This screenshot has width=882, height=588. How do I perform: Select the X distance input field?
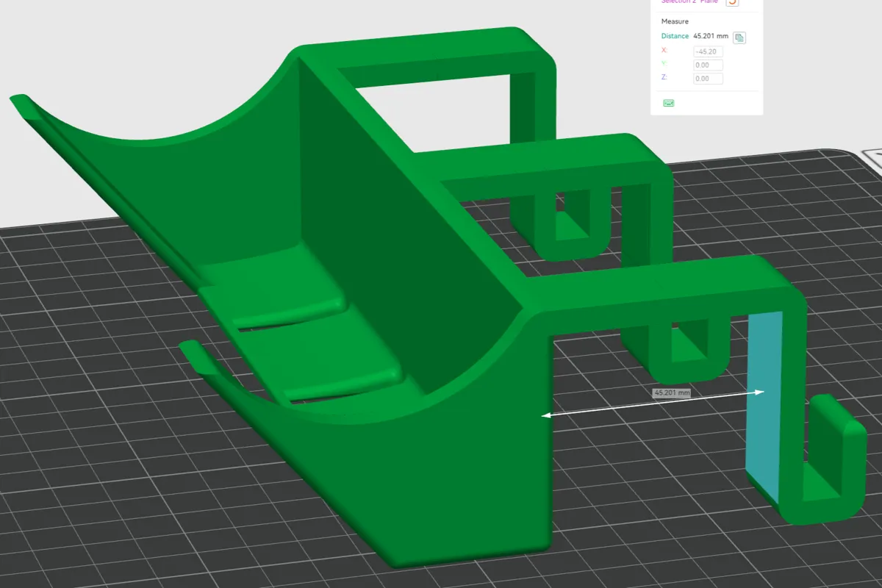[x=708, y=51]
